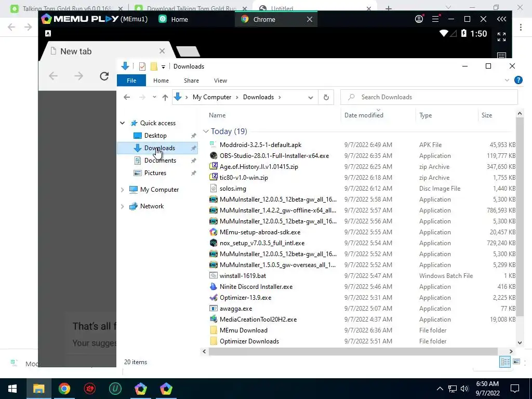Open Explorer help question mark icon
This screenshot has width=532, height=399.
(518, 80)
